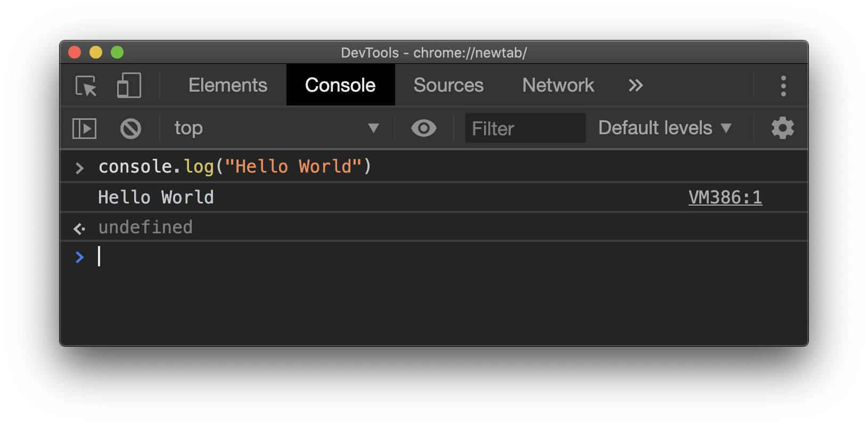Create a live expression with the eye icon
Screen dimensions: 868x425
tap(423, 128)
